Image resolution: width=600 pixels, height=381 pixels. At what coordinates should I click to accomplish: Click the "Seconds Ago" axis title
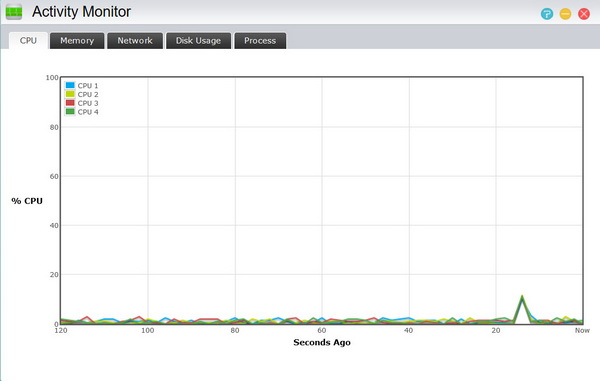pyautogui.click(x=322, y=342)
